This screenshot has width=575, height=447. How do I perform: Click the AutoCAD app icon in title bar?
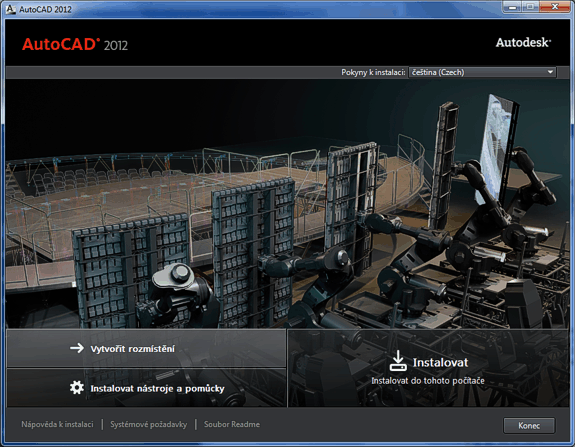(x=11, y=9)
